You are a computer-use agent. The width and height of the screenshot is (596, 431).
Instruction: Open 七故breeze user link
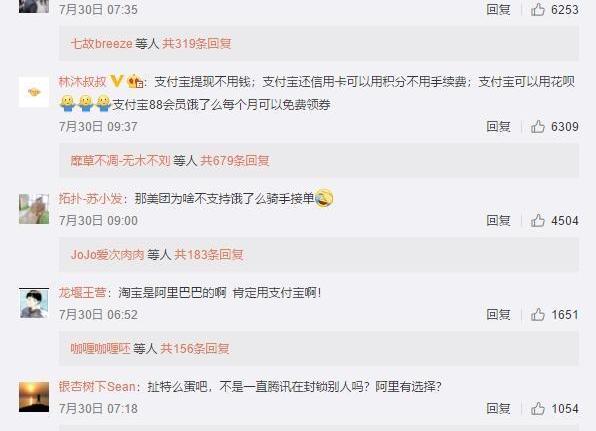101,43
